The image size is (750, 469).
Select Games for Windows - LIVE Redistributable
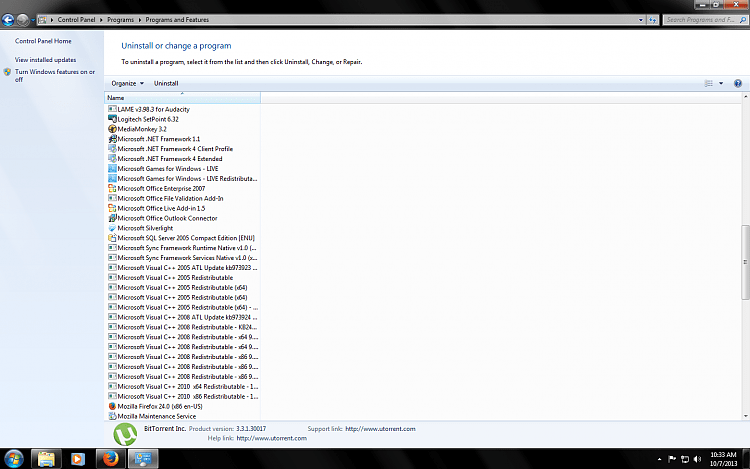[188, 178]
